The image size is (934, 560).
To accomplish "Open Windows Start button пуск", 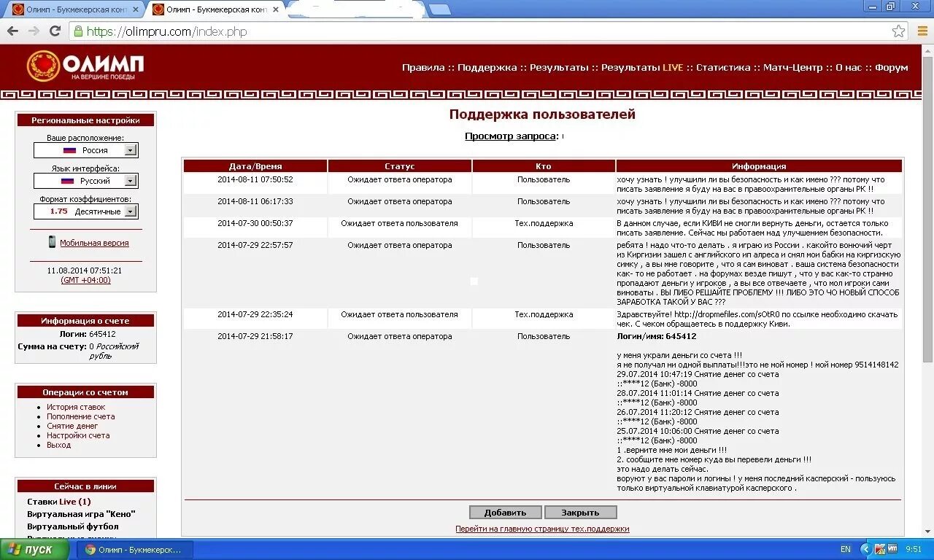I will pyautogui.click(x=34, y=550).
